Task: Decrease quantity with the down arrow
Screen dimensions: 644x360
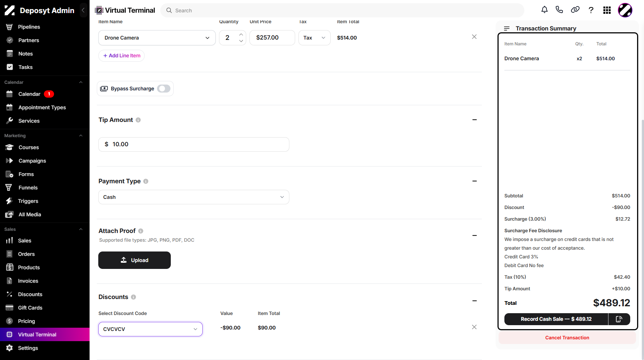Action: [241, 41]
